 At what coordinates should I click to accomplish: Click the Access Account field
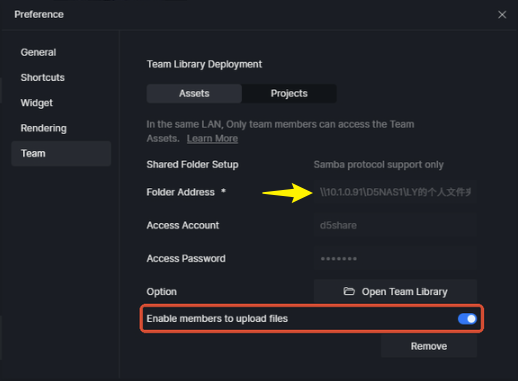coord(395,225)
